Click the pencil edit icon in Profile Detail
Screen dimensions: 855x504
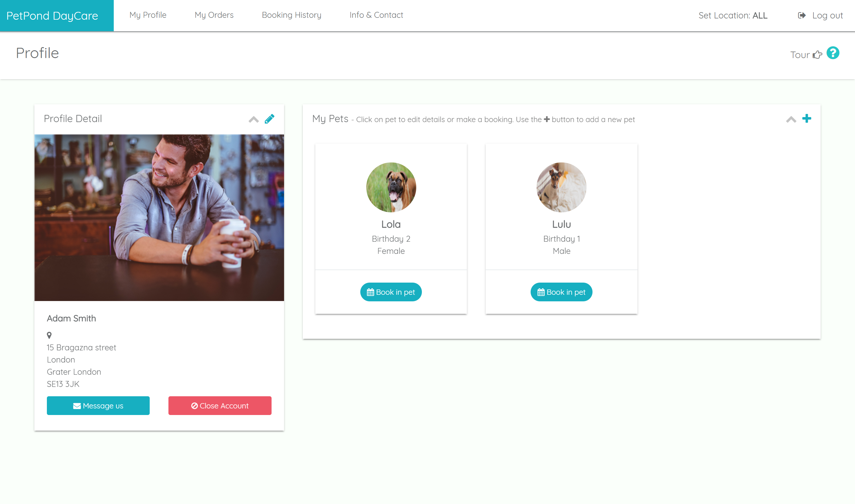pos(269,119)
